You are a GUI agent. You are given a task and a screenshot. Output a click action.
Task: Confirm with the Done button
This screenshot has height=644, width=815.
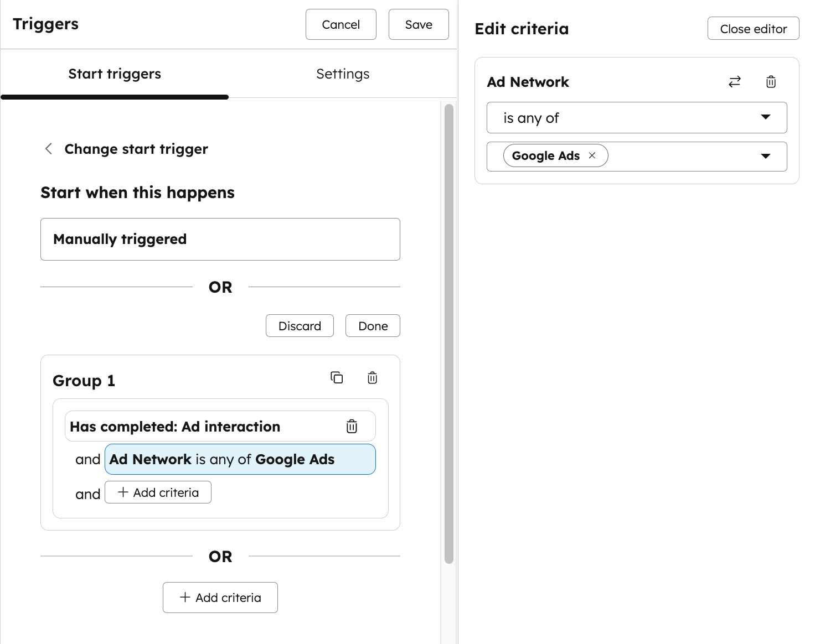[372, 325]
